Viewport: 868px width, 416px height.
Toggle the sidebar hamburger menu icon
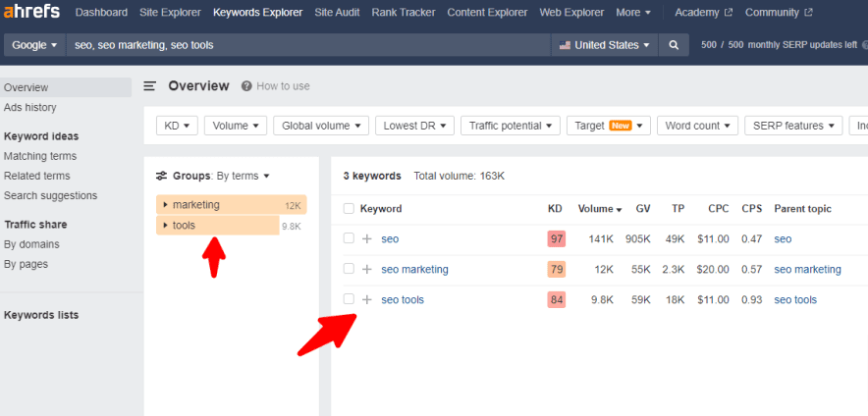150,86
